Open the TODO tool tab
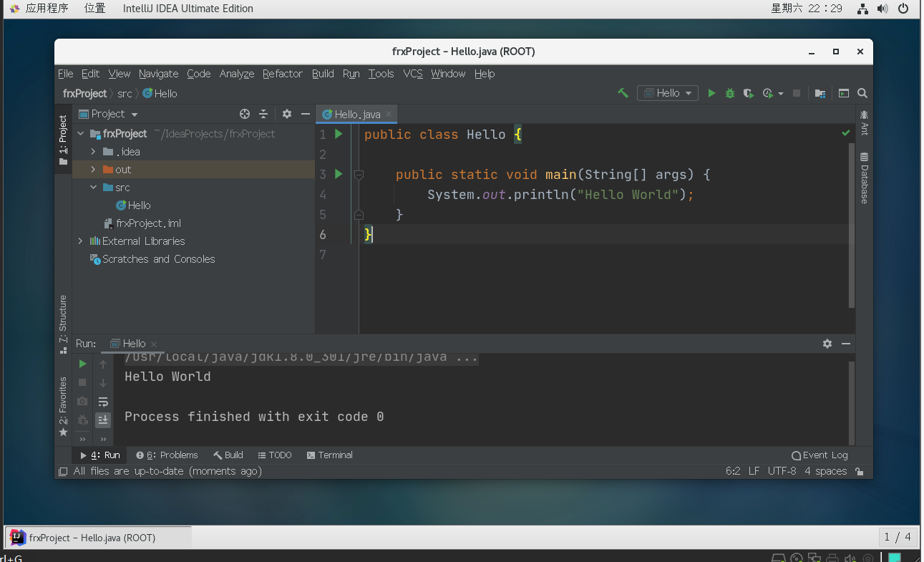 tap(275, 455)
